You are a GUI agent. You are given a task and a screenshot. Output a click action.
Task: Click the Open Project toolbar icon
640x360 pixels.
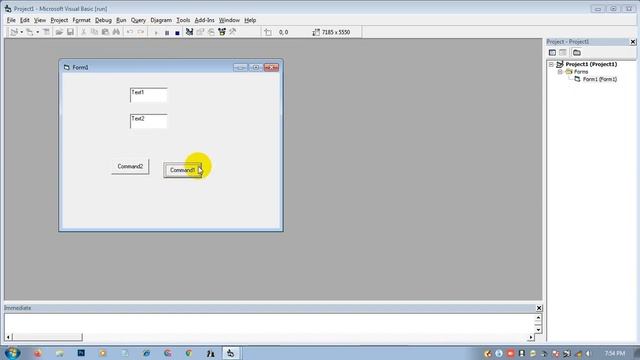pos(59,32)
